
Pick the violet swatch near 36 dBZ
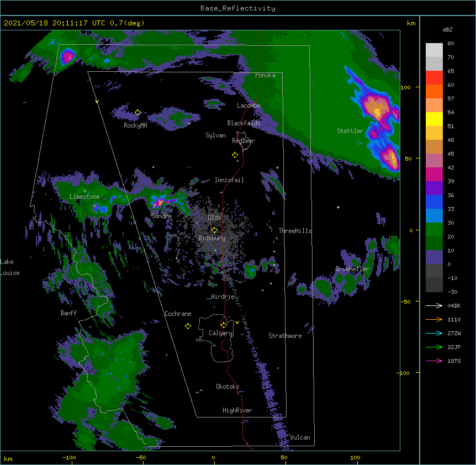point(434,188)
